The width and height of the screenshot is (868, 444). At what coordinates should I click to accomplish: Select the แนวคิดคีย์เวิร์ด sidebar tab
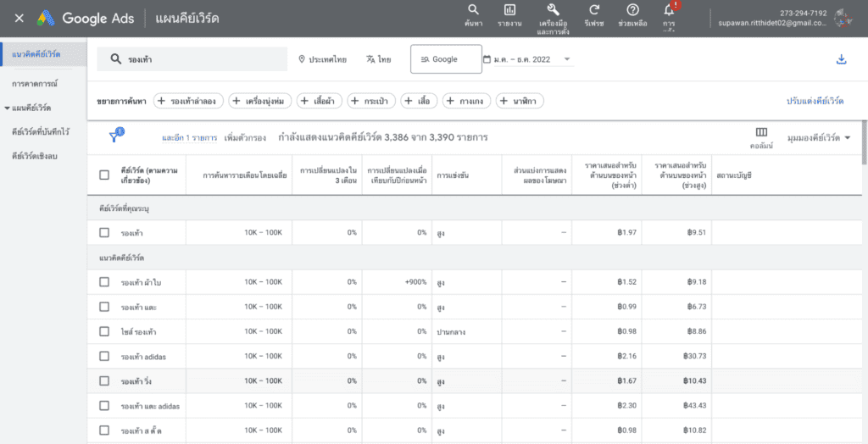pyautogui.click(x=44, y=53)
